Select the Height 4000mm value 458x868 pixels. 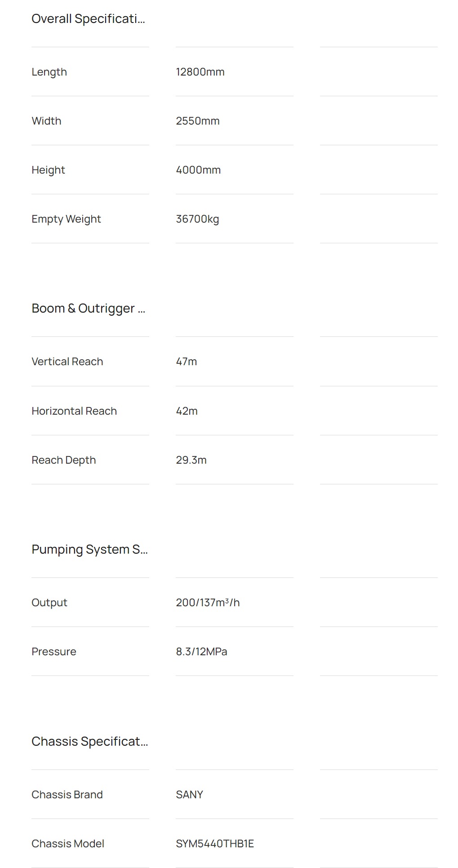pyautogui.click(x=198, y=170)
